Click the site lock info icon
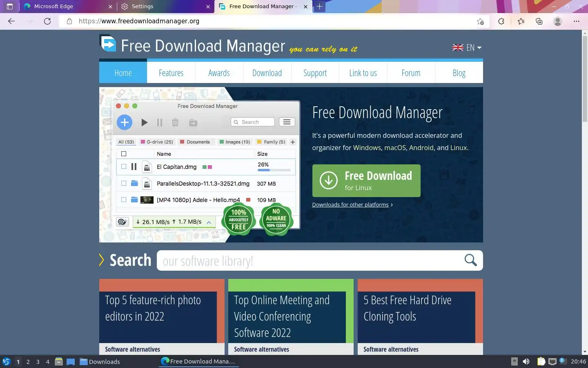This screenshot has height=368, width=588. coord(69,21)
